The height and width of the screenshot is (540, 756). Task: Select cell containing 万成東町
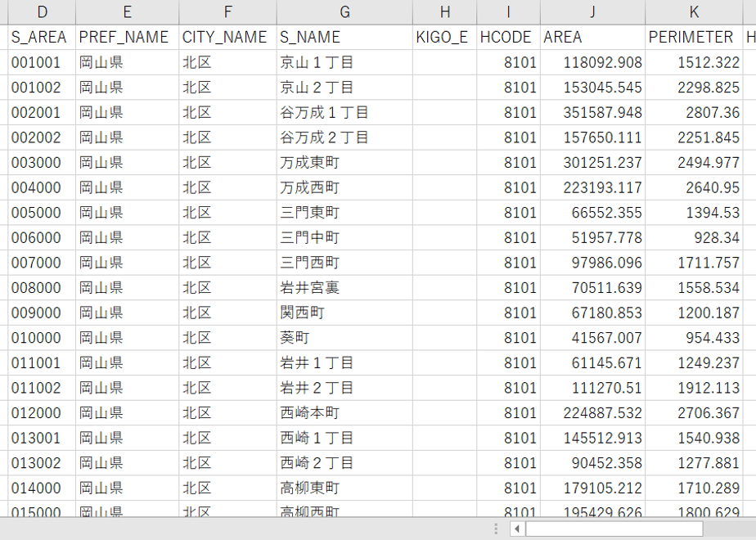pos(344,163)
